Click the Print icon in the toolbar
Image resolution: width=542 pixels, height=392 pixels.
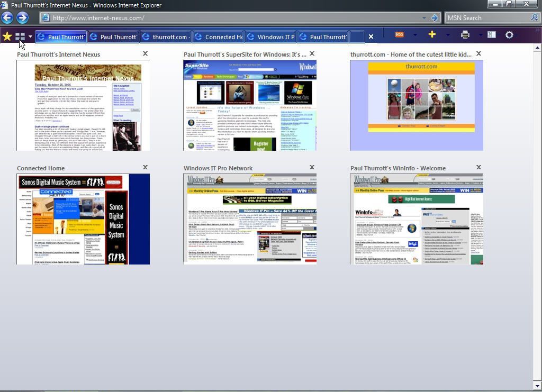coord(465,34)
